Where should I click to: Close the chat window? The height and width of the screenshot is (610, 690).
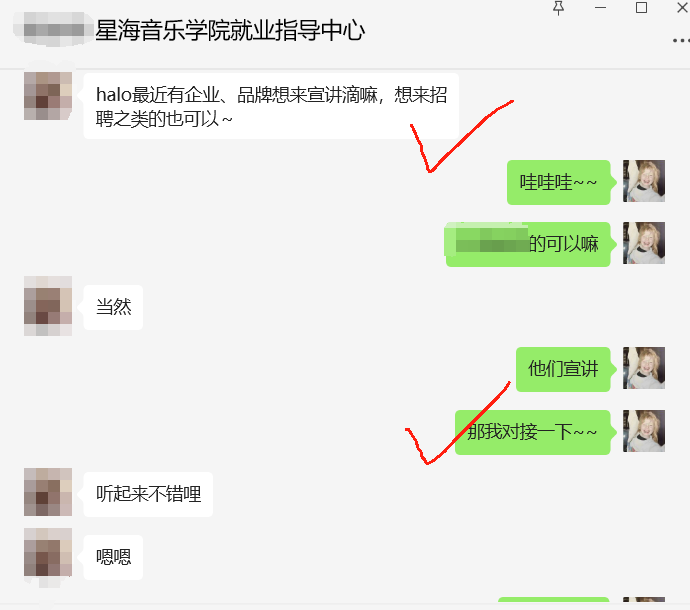tap(683, 8)
